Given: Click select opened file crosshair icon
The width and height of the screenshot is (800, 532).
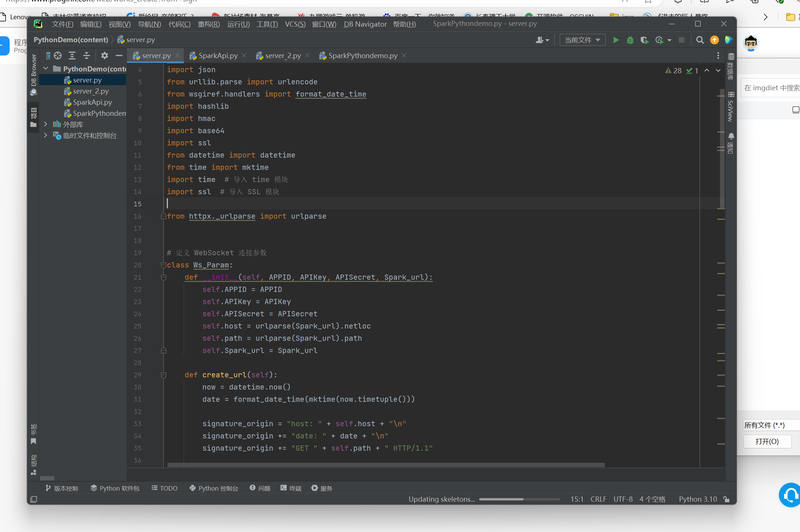Looking at the screenshot, I should click(58, 56).
